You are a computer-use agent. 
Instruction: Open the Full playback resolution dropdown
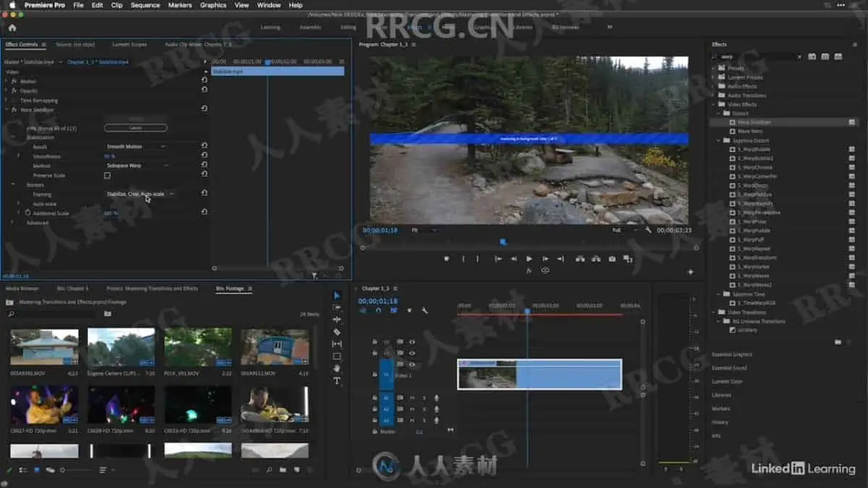[x=626, y=230]
